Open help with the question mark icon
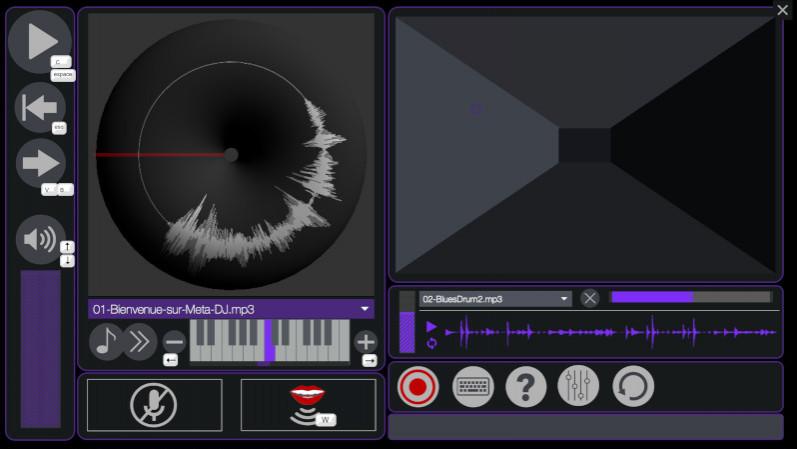 [526, 386]
